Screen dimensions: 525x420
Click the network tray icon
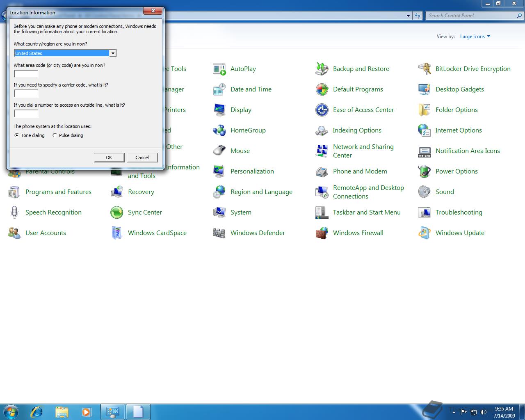click(474, 412)
